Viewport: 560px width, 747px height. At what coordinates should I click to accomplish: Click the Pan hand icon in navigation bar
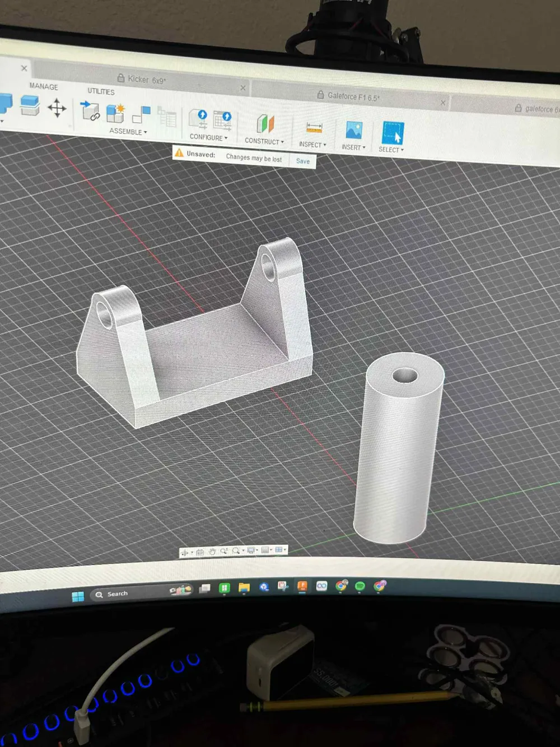(x=212, y=551)
